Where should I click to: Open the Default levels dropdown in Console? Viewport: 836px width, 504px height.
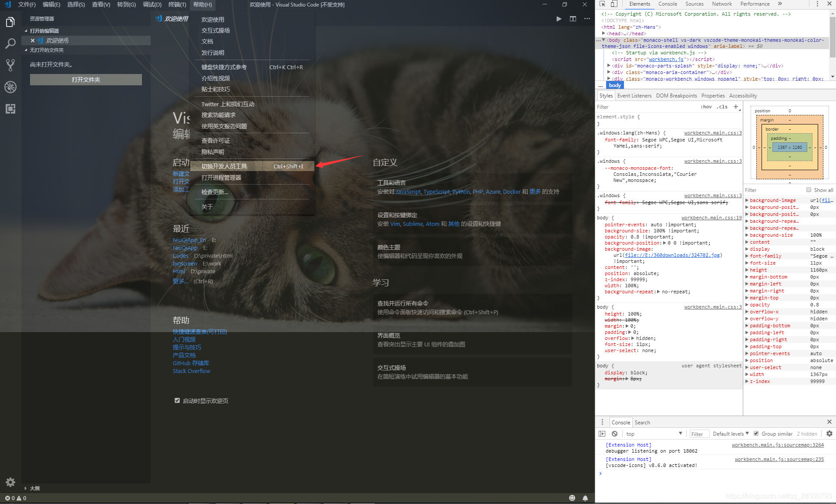pyautogui.click(x=729, y=433)
